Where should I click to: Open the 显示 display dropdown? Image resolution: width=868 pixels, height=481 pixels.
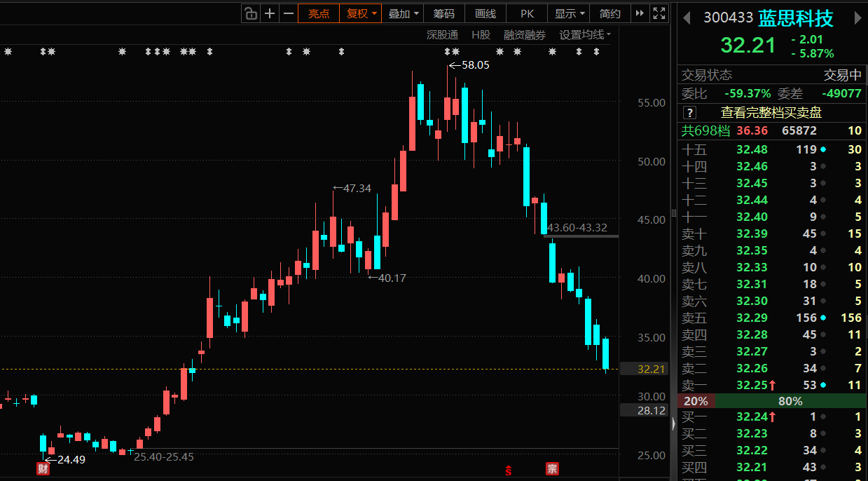(569, 13)
